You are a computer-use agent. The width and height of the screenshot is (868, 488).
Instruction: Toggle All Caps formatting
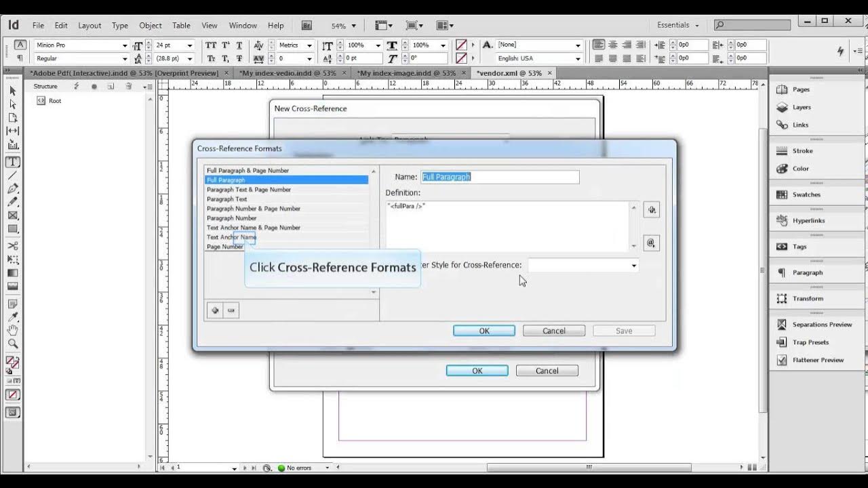211,45
